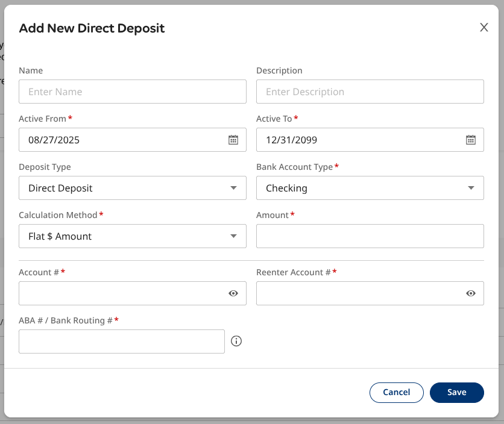The image size is (504, 424).
Task: Click the ABA / Bank Routing # field
Action: point(121,341)
